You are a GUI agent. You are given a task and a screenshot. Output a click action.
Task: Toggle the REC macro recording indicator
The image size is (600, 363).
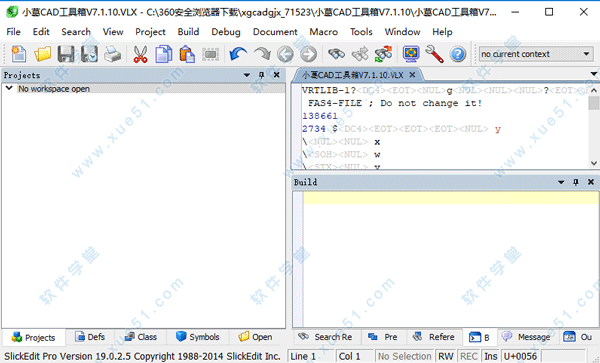469,356
